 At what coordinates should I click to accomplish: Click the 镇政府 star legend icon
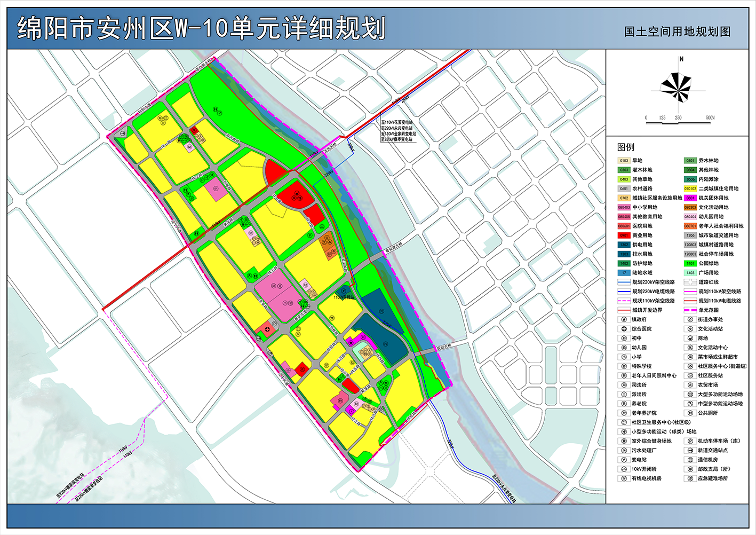point(623,319)
